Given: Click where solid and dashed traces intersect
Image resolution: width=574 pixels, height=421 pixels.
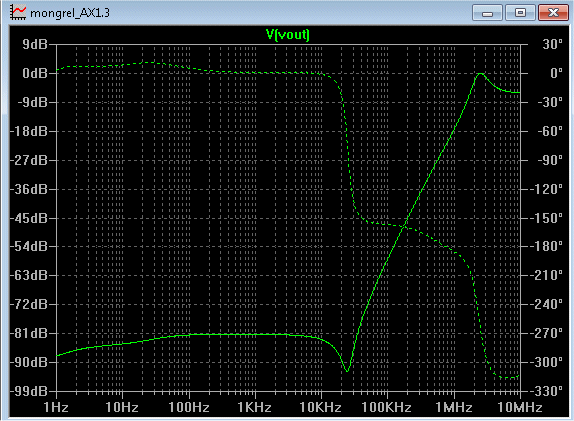Looking at the screenshot, I should coord(404,227).
